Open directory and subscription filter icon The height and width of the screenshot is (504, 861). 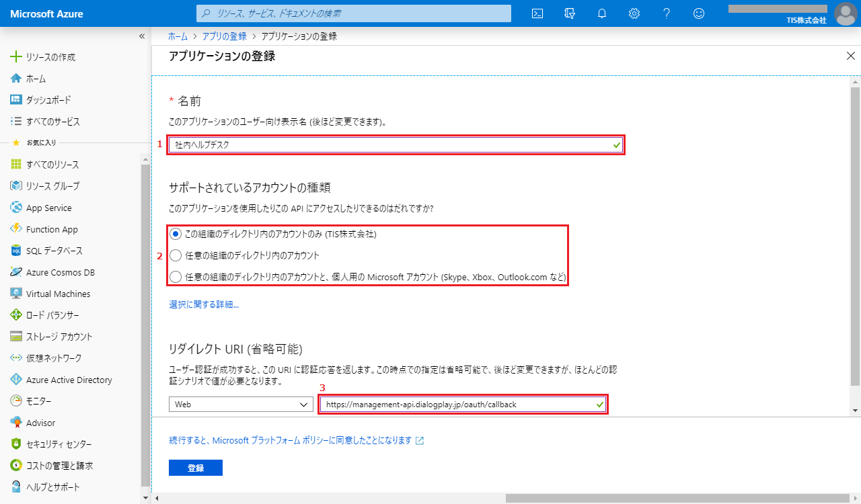(570, 13)
